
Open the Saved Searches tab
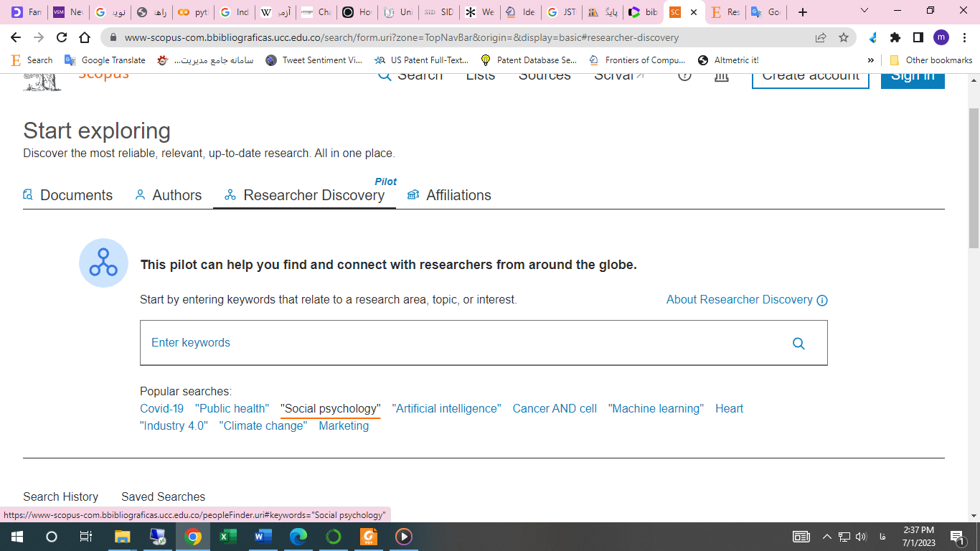click(163, 496)
